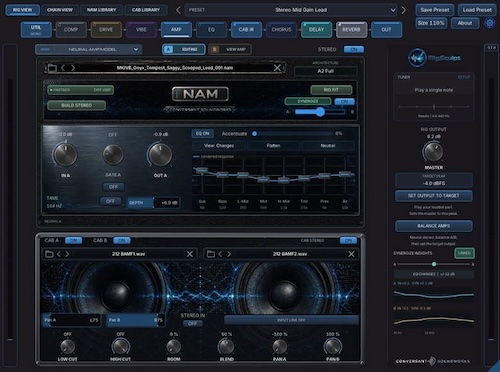Click the BALANCE AMPS button
The image size is (500, 372).
click(433, 226)
